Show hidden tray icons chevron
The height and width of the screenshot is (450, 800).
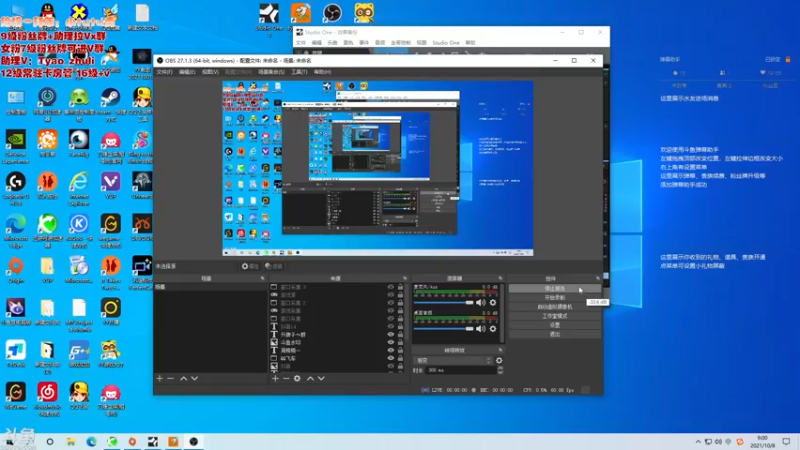[698, 442]
